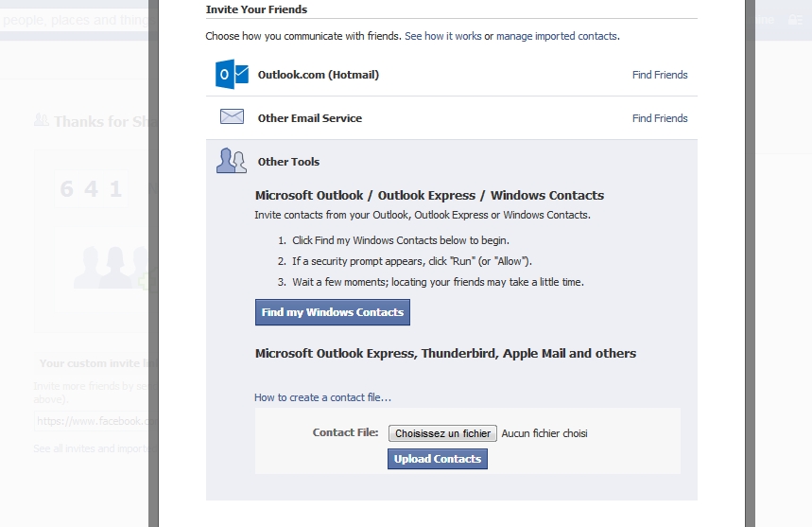Open the 'See how it works' link
This screenshot has height=527, width=812.
[x=442, y=36]
